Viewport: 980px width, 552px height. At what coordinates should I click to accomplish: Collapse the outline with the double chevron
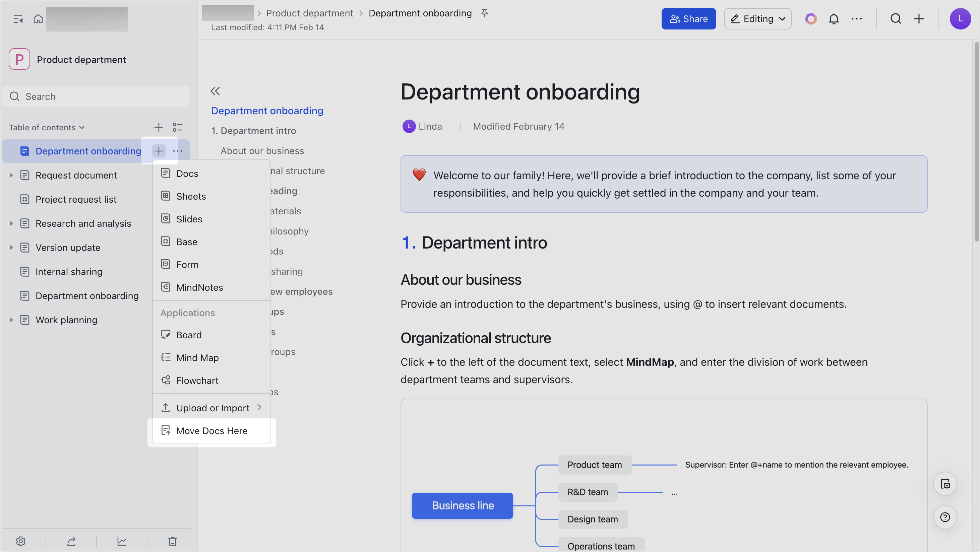[x=215, y=91]
